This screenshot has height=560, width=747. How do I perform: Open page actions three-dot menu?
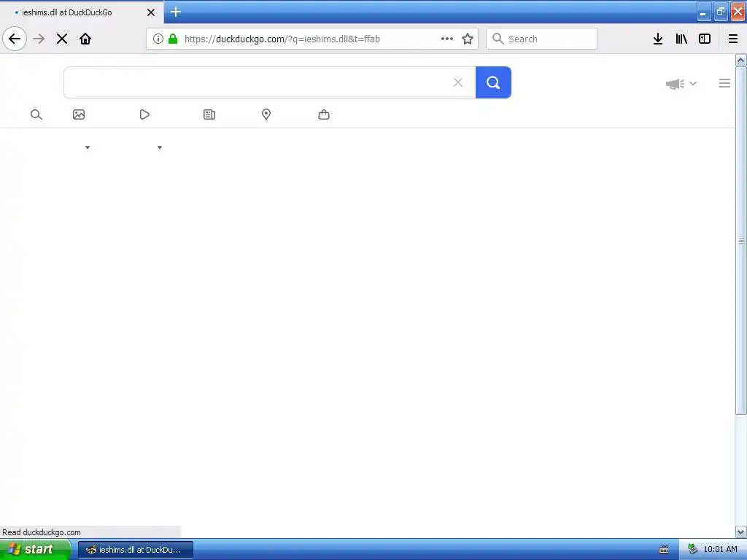[x=447, y=39]
